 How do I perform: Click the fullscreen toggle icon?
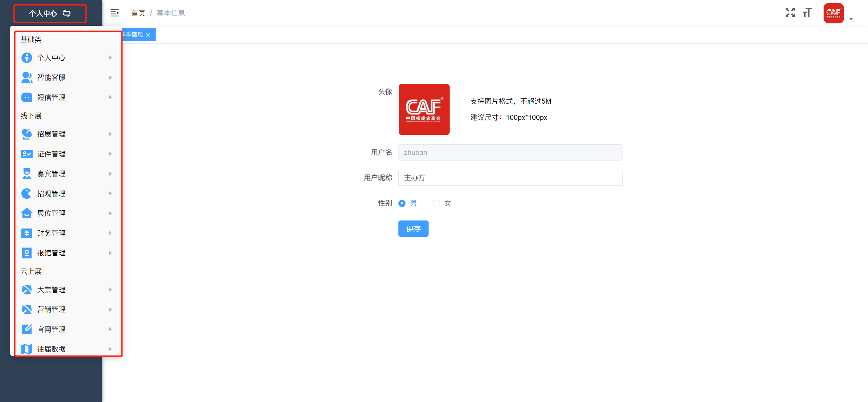point(790,13)
